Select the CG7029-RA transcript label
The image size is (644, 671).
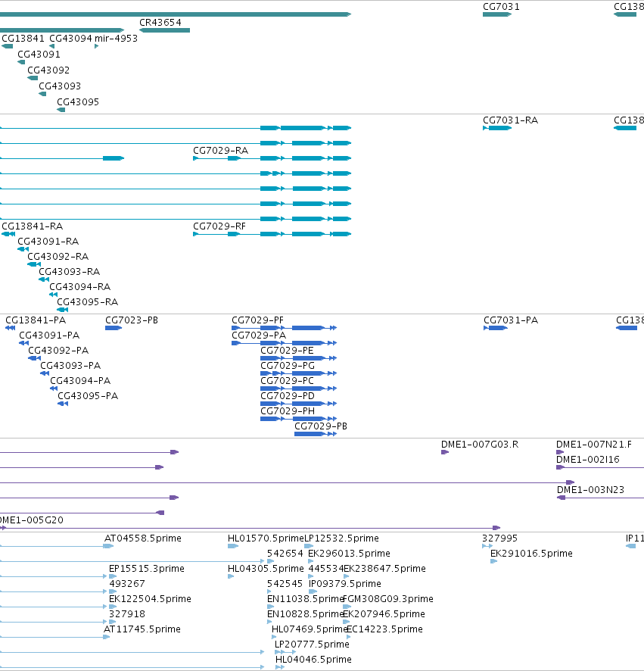(x=221, y=151)
